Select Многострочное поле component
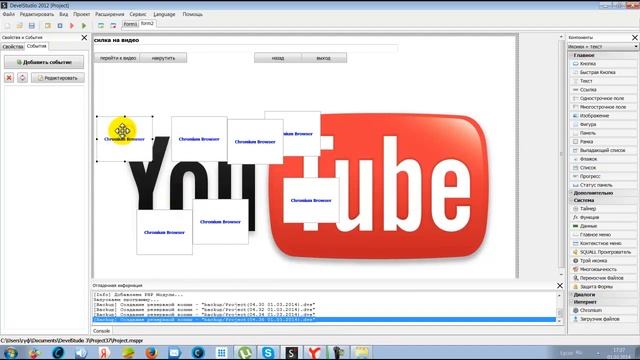Image resolution: width=640 pixels, height=360 pixels. (x=604, y=107)
